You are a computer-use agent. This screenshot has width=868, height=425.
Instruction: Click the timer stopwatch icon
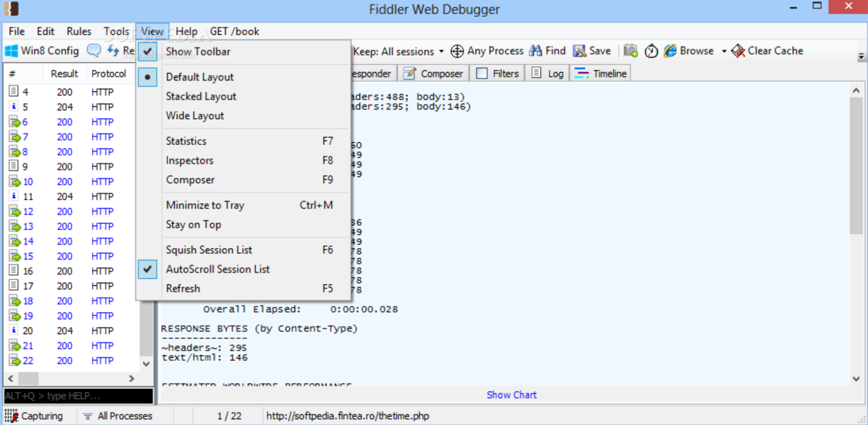tap(651, 51)
